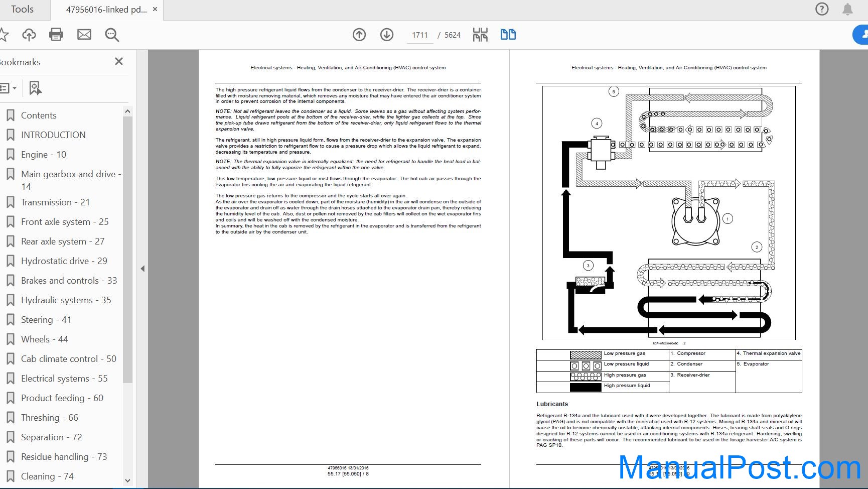
Task: Click bookmark icon beside INTRODUCTION
Action: 11,135
